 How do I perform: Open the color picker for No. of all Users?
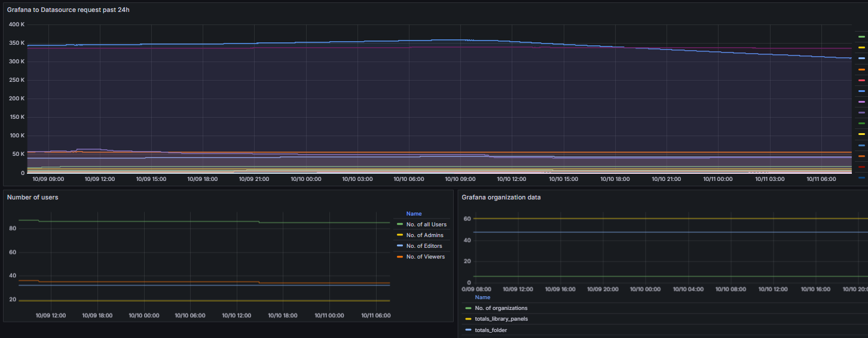tap(400, 225)
